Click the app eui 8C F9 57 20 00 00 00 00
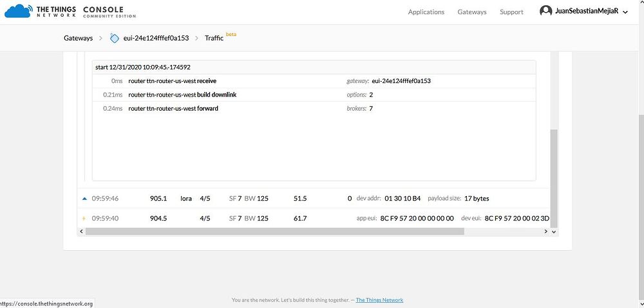This screenshot has width=644, height=308. pos(417,218)
